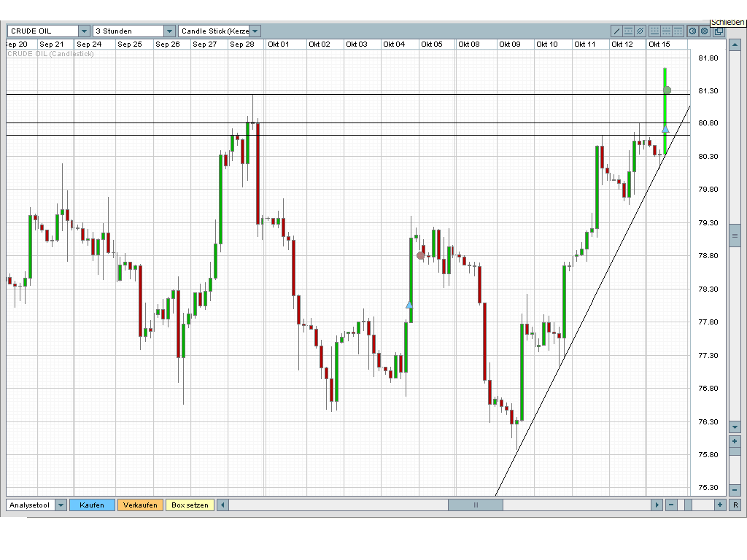This screenshot has height=560, width=747.
Task: Zoom out time axis with bottom minus
Action: coord(671,505)
